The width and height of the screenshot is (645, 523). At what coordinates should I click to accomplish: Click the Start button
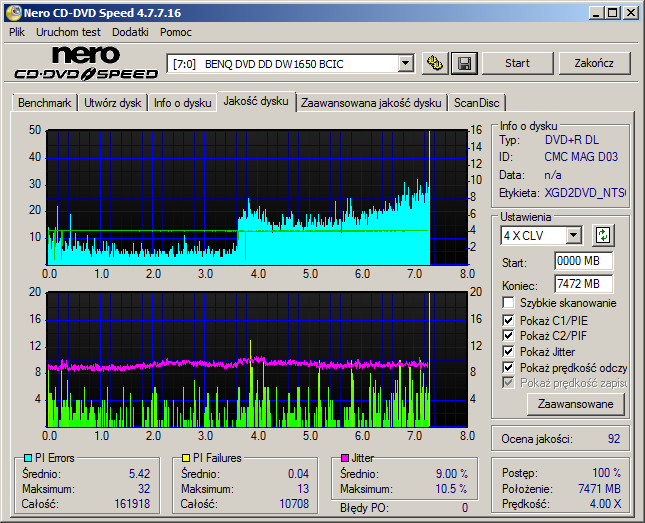pos(517,63)
